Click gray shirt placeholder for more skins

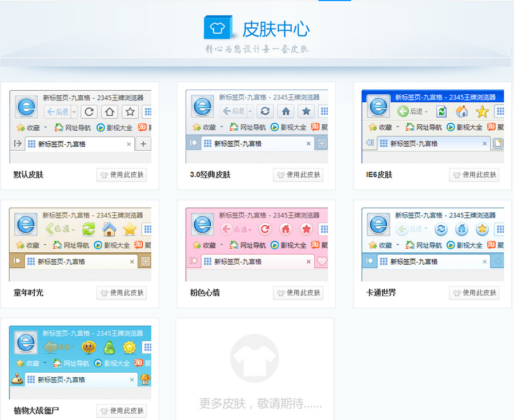pos(254,358)
